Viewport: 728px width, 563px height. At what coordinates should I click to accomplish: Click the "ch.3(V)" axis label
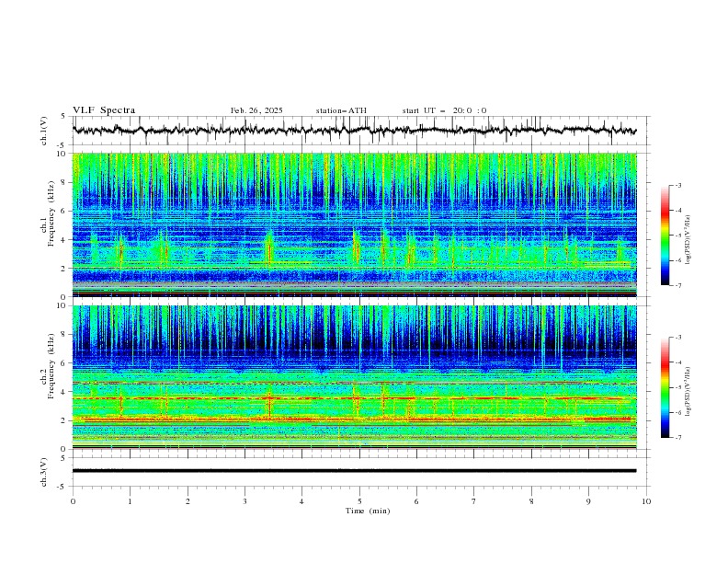(x=44, y=472)
